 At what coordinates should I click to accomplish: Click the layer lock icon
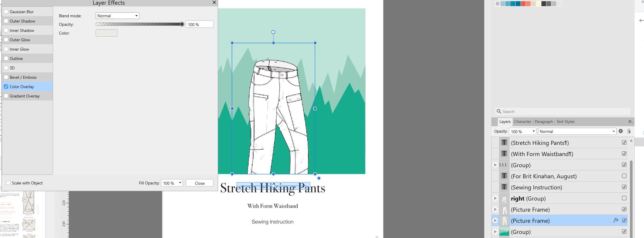(x=629, y=131)
